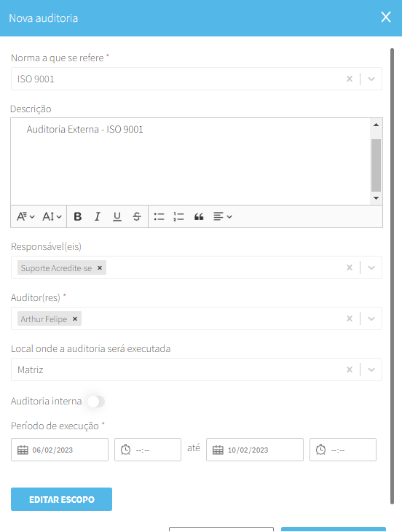Remove Arthur Felipe auditor tag
The width and height of the screenshot is (402, 532).
click(75, 318)
